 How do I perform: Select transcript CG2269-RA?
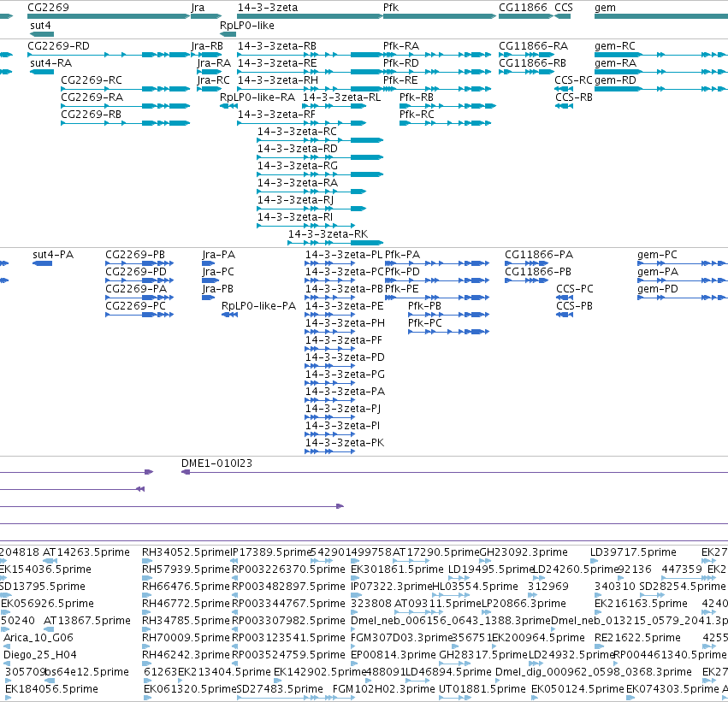point(126,106)
